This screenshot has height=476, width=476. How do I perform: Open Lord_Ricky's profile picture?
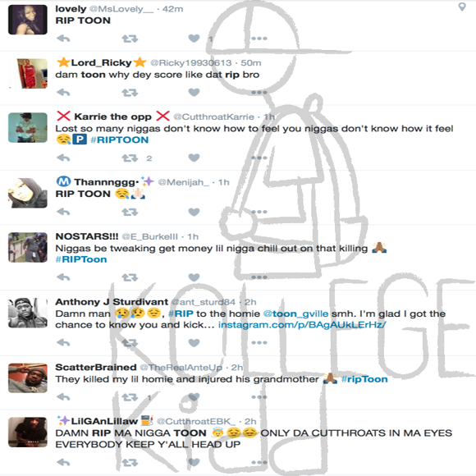[x=28, y=74]
